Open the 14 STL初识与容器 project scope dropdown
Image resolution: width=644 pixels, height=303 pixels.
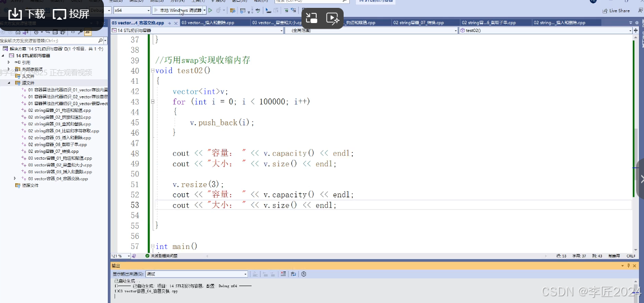click(197, 30)
